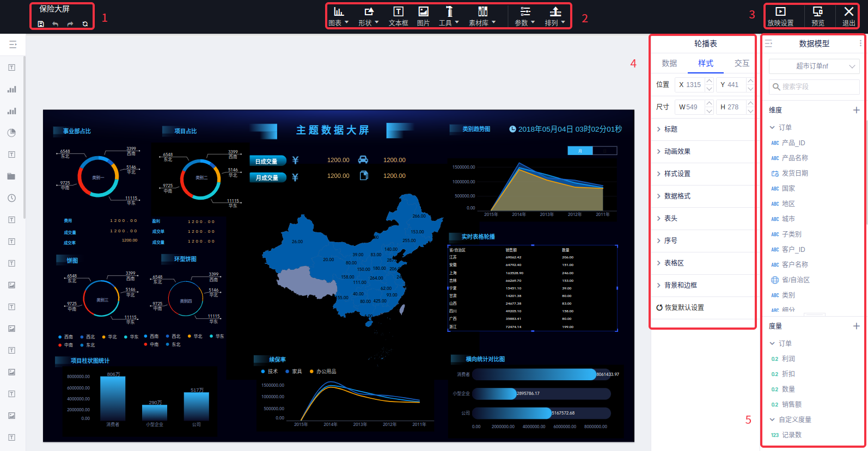Click 恢复默认设置 to reset defaults

click(680, 307)
